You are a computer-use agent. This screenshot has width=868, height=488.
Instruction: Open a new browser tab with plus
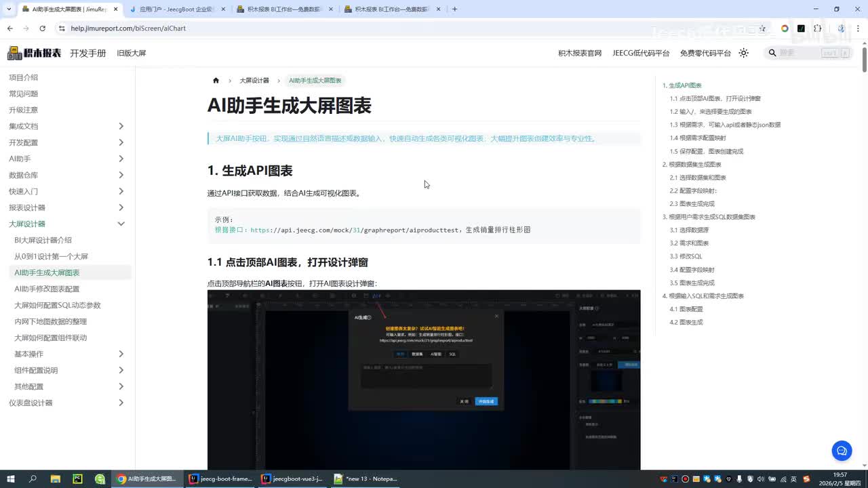pyautogui.click(x=454, y=9)
